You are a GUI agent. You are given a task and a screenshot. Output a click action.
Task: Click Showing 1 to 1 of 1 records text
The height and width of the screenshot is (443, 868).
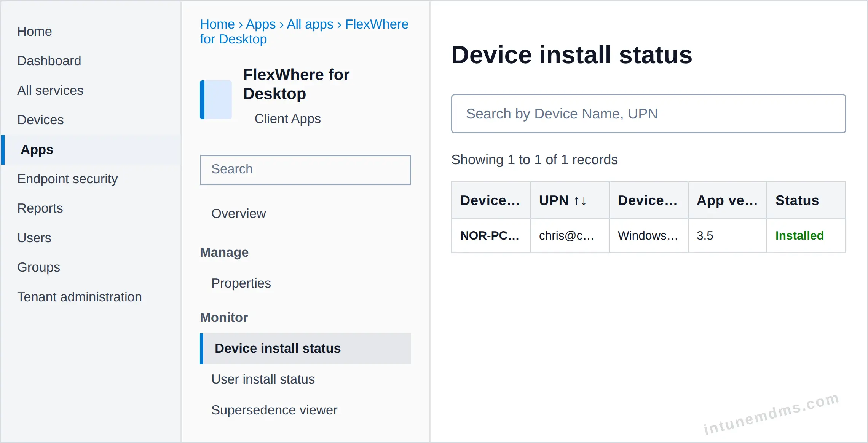point(535,160)
